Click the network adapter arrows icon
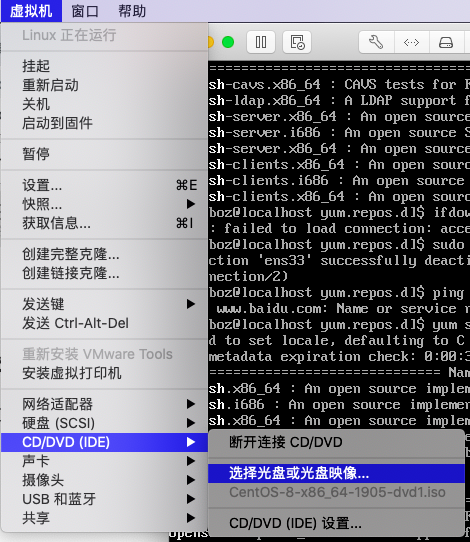Viewport: 470px width, 542px height. (x=411, y=42)
